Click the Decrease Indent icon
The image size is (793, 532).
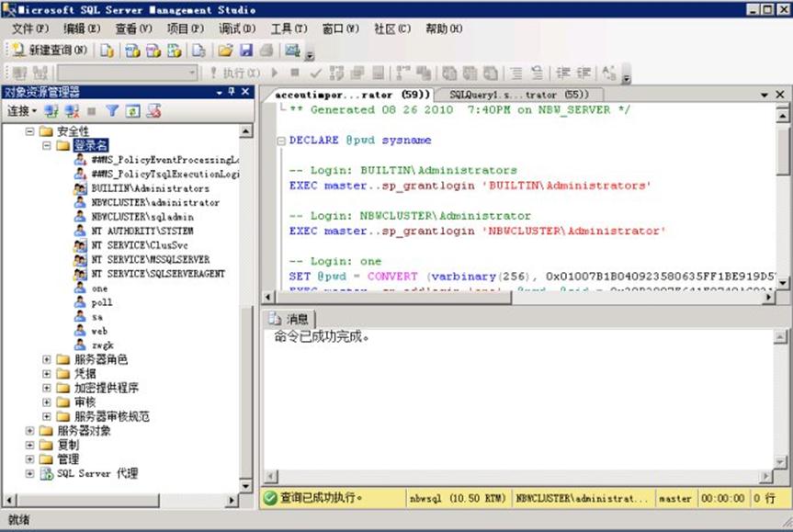563,74
